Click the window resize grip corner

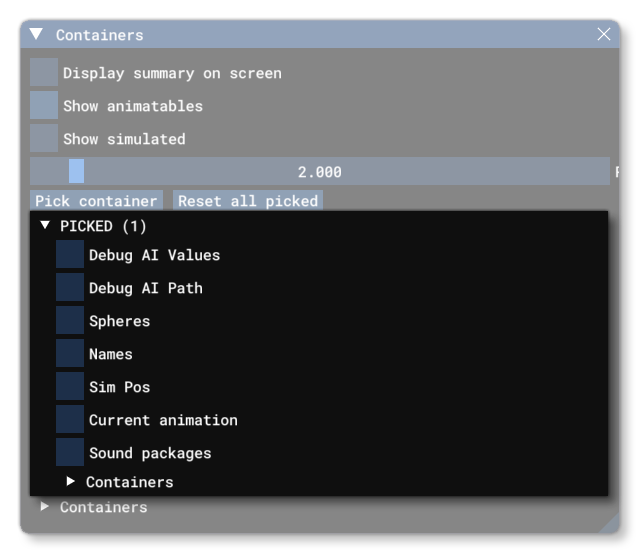tap(609, 523)
